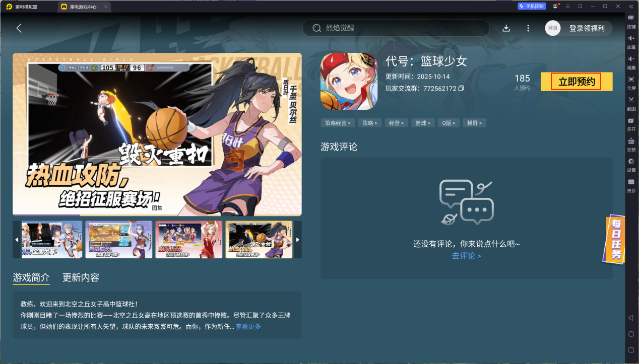Open the 图集 gallery button
The height and width of the screenshot is (364, 639).
157,207
